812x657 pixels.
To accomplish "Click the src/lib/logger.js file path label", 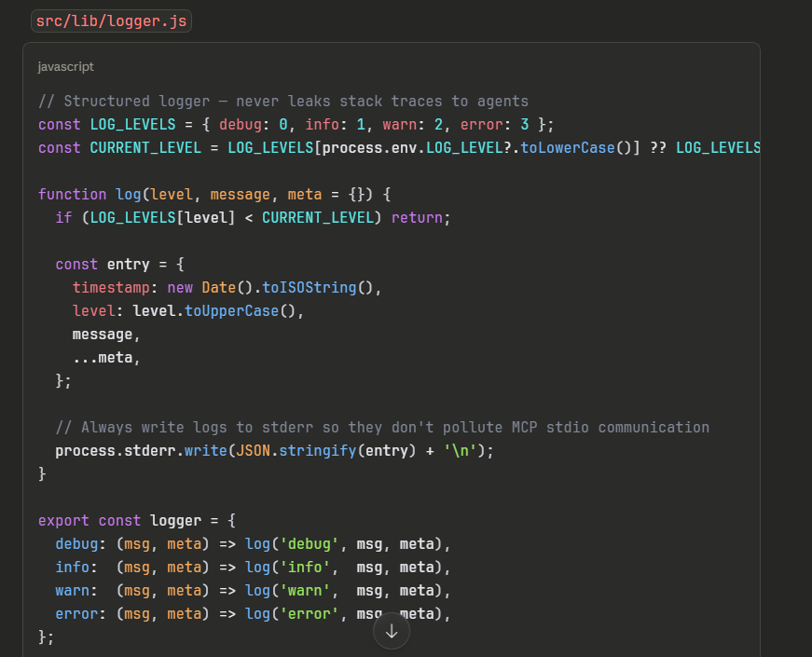I will click(111, 21).
